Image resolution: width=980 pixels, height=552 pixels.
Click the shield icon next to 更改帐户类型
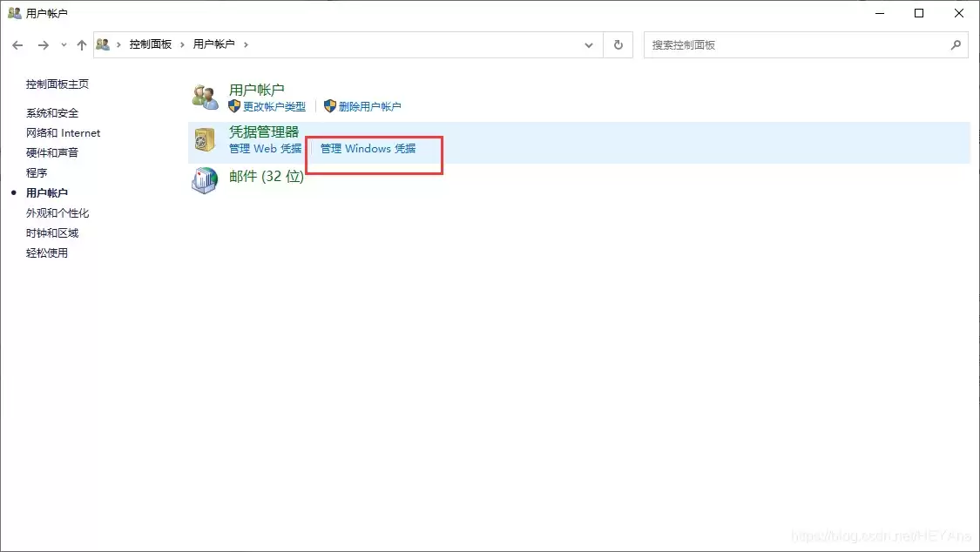pos(234,107)
